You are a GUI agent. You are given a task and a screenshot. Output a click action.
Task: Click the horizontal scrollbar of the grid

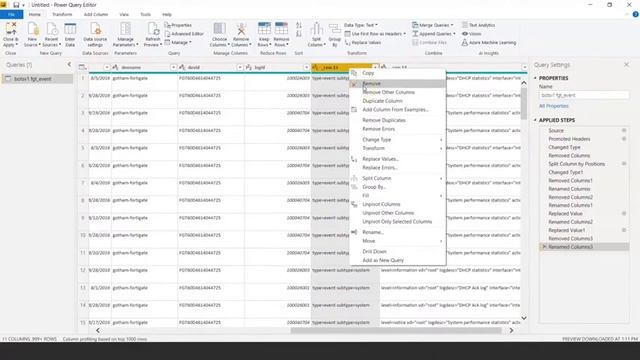[396, 330]
